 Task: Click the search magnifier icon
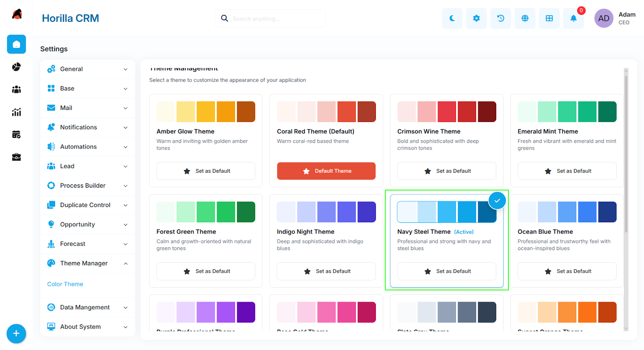[x=225, y=18]
